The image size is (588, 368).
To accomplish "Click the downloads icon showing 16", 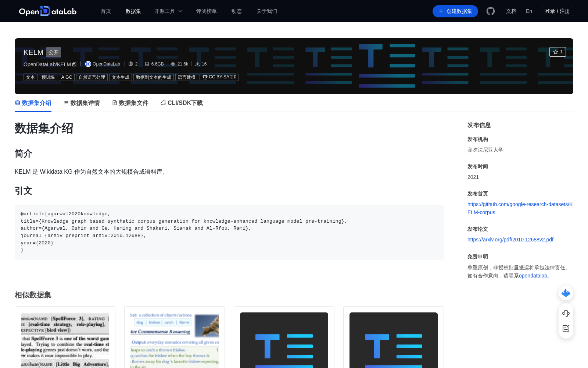I will coord(197,64).
